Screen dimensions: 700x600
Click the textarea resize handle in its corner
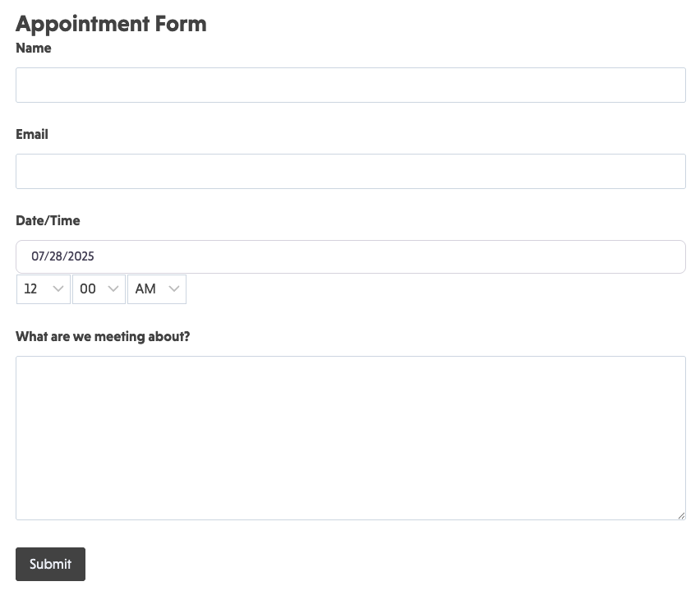point(681,515)
